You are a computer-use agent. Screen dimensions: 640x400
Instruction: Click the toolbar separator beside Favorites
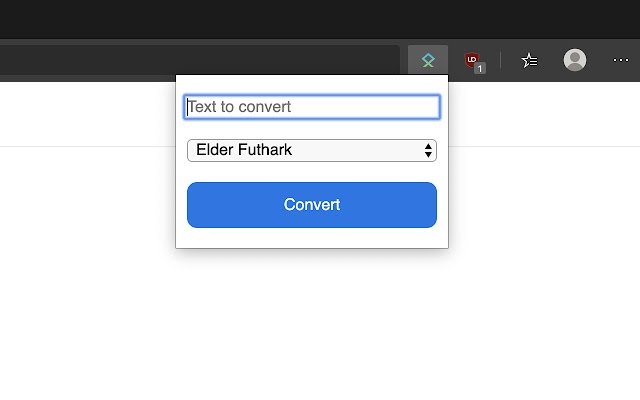(x=501, y=61)
